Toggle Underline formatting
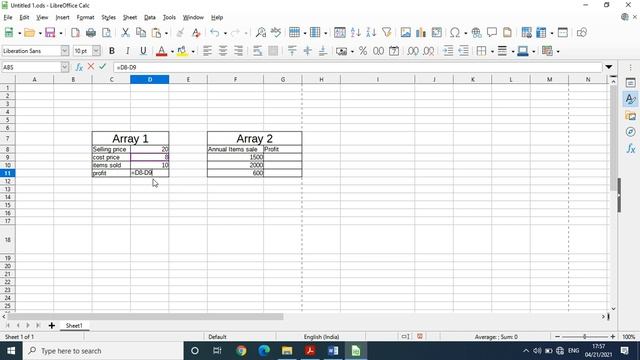640x360 pixels. pos(143,51)
